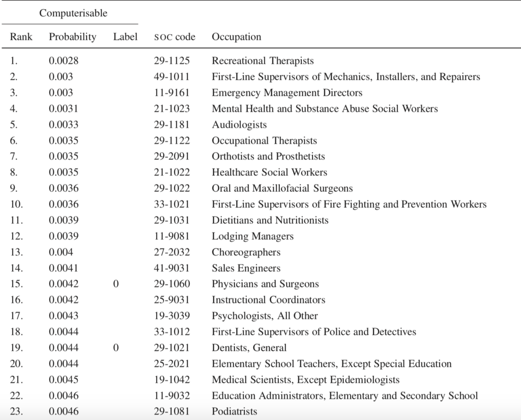The height and width of the screenshot is (420, 521).
Task: Click label 0 in Dentists, General row
Action: 116,348
